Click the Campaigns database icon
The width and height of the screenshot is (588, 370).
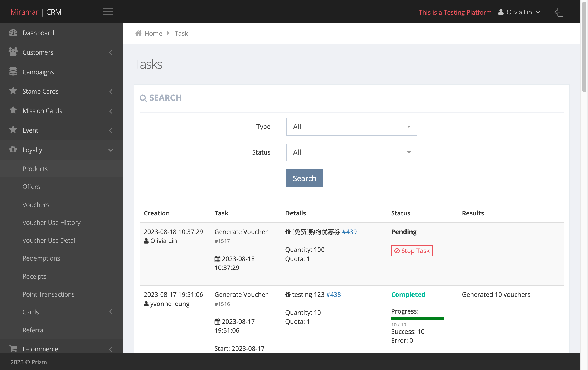[13, 71]
